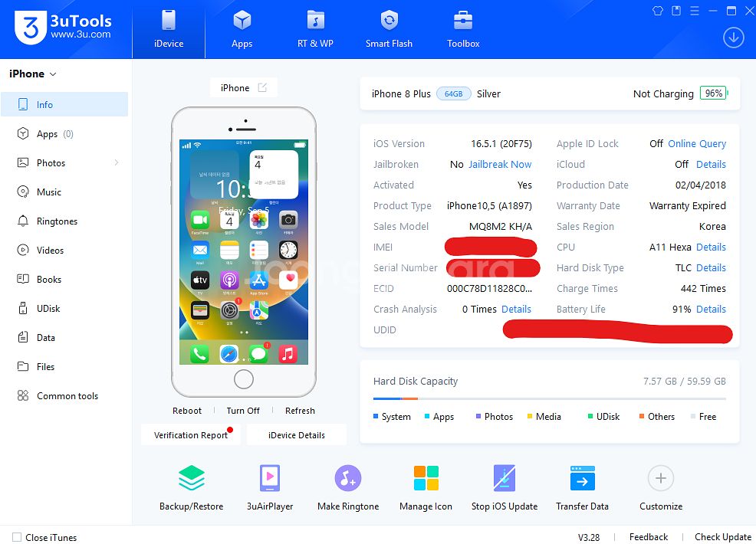The height and width of the screenshot is (544, 756).
Task: Open the Verification Report
Action: coord(190,435)
